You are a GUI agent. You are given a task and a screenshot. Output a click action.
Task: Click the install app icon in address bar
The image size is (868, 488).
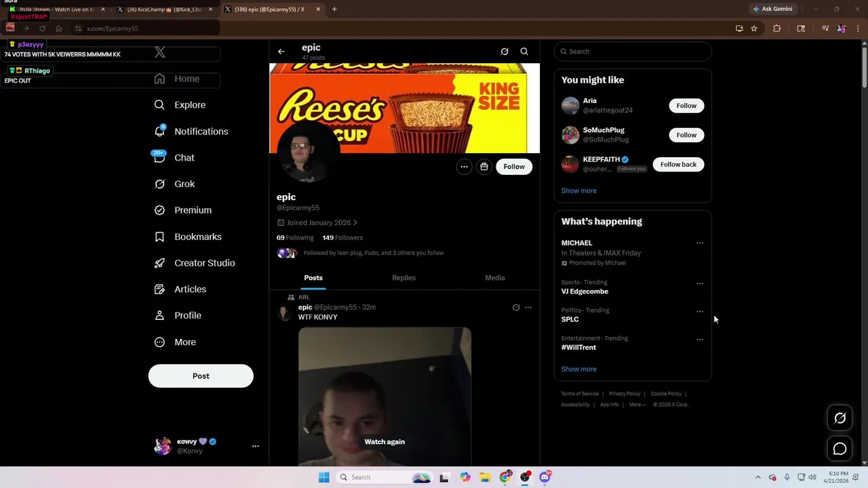739,28
